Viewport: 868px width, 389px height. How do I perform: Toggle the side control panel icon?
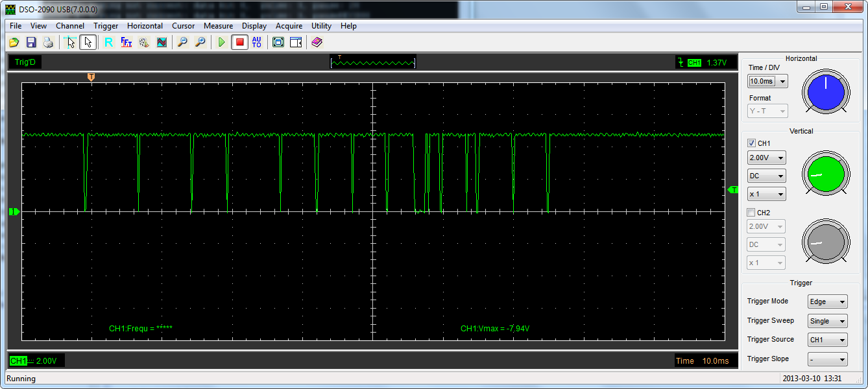click(296, 42)
